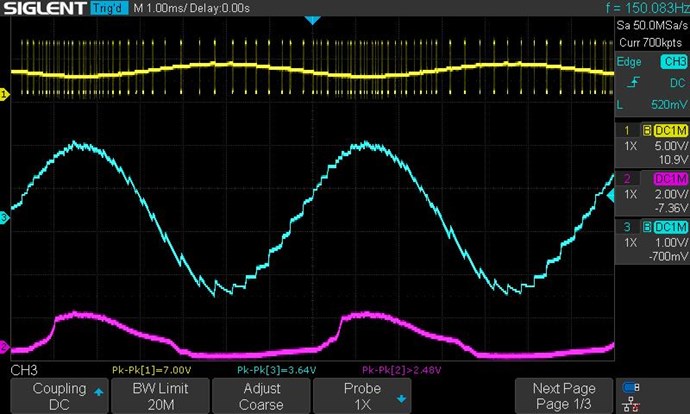Click the CH3 menu title label
The image size is (690, 414).
click(x=24, y=370)
